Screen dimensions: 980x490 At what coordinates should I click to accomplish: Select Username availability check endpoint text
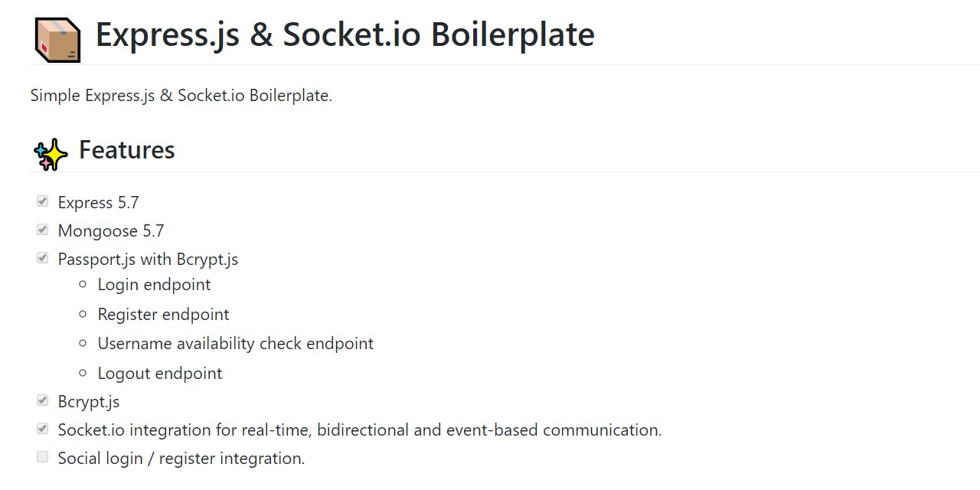coord(235,344)
